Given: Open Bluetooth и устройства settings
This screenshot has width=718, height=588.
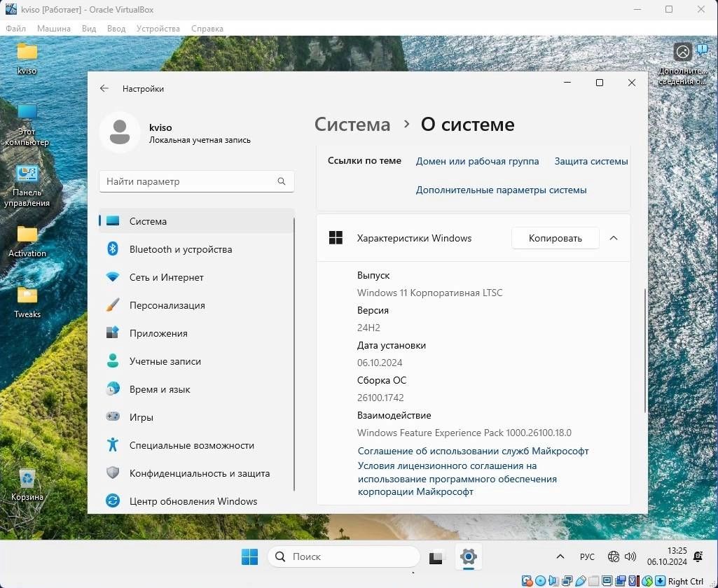Looking at the screenshot, I should tap(196, 249).
